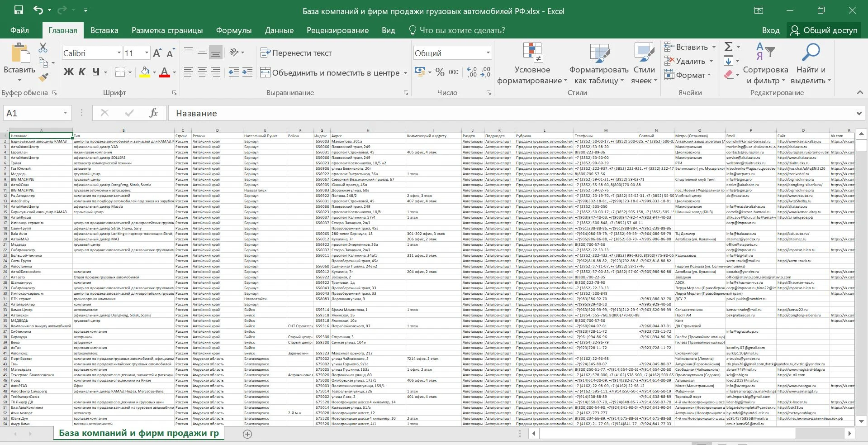Image resolution: width=868 pixels, height=445 pixels.
Task: Switch to the Вставка tab
Action: (104, 30)
